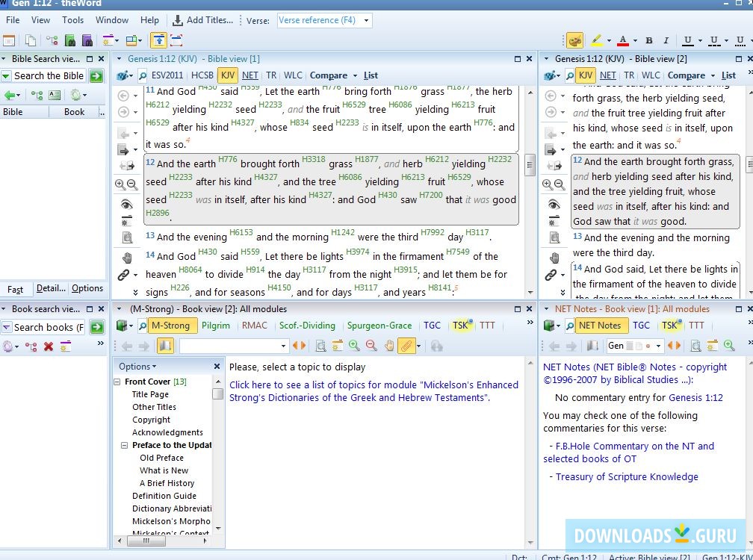This screenshot has height=560, width=753.
Task: Run Bible search with green arrow
Action: click(96, 76)
